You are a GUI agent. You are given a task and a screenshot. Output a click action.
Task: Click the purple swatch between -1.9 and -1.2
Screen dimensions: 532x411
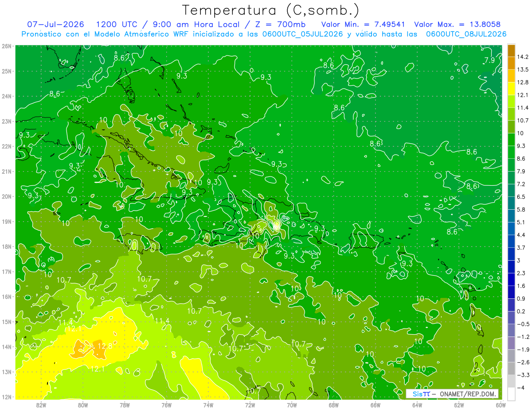pos(511,343)
